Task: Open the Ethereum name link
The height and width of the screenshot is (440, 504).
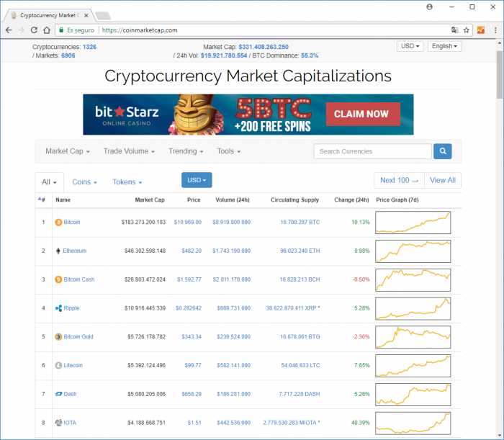Action: click(75, 251)
